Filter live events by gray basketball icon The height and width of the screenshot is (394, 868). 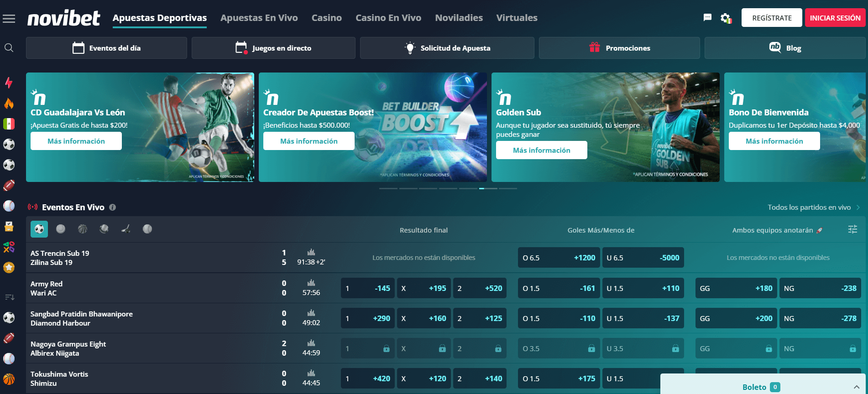click(x=83, y=229)
